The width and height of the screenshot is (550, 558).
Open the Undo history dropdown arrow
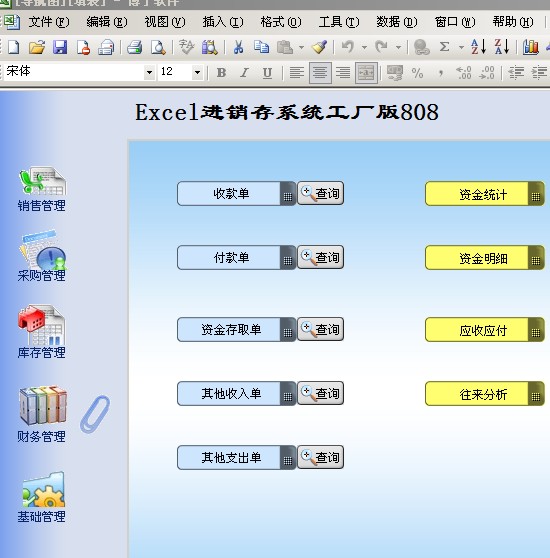coord(364,47)
